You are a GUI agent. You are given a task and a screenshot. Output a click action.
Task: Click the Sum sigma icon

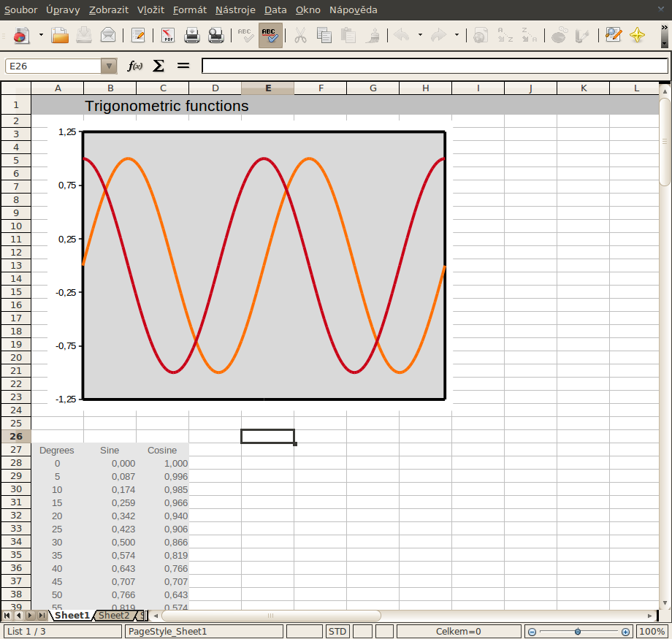pyautogui.click(x=159, y=66)
